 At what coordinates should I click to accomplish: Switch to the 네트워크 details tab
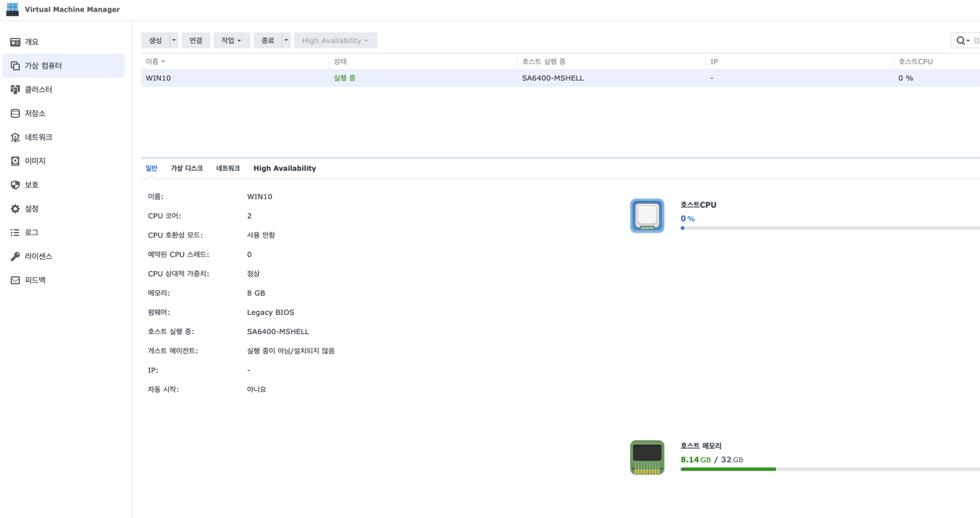tap(228, 169)
